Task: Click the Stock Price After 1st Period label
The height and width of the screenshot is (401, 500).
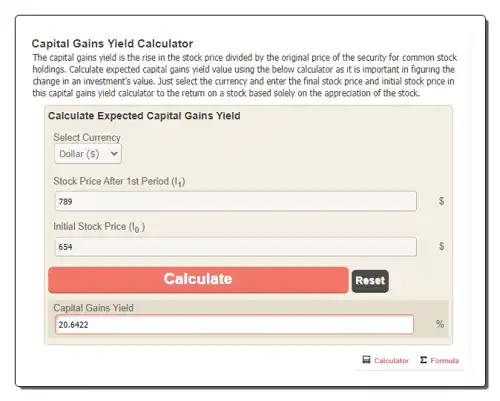Action: pos(119,182)
